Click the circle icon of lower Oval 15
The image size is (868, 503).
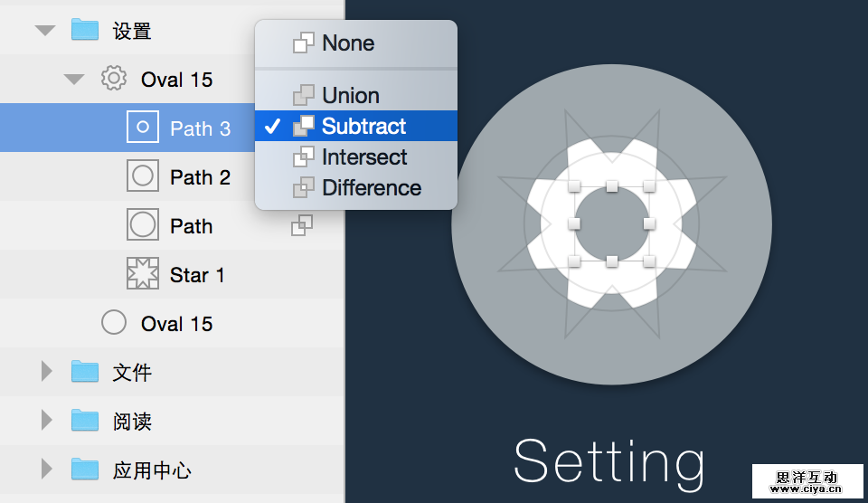pyautogui.click(x=113, y=323)
